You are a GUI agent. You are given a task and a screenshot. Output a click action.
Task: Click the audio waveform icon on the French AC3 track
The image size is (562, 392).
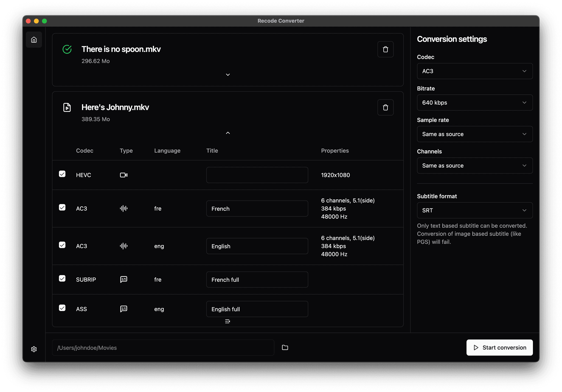coord(123,208)
